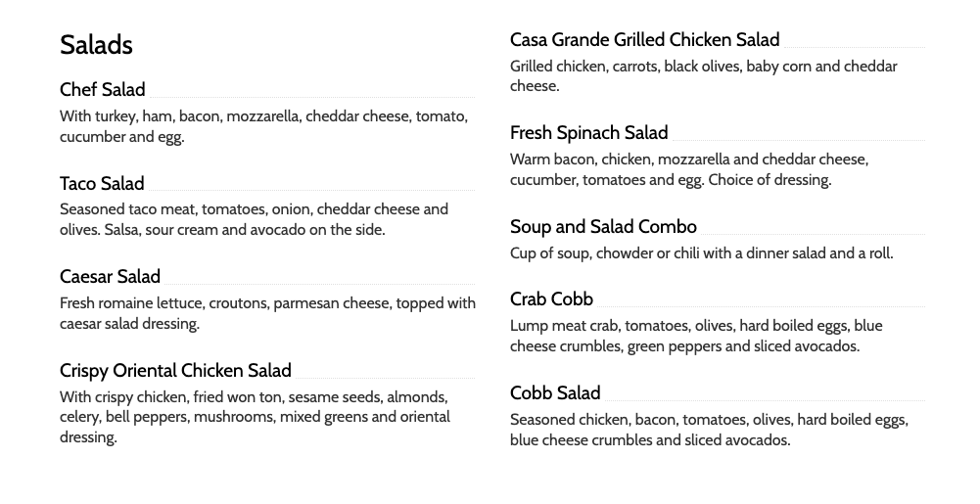Select the Chef Salad menu item title
The image size is (980, 504).
click(103, 90)
